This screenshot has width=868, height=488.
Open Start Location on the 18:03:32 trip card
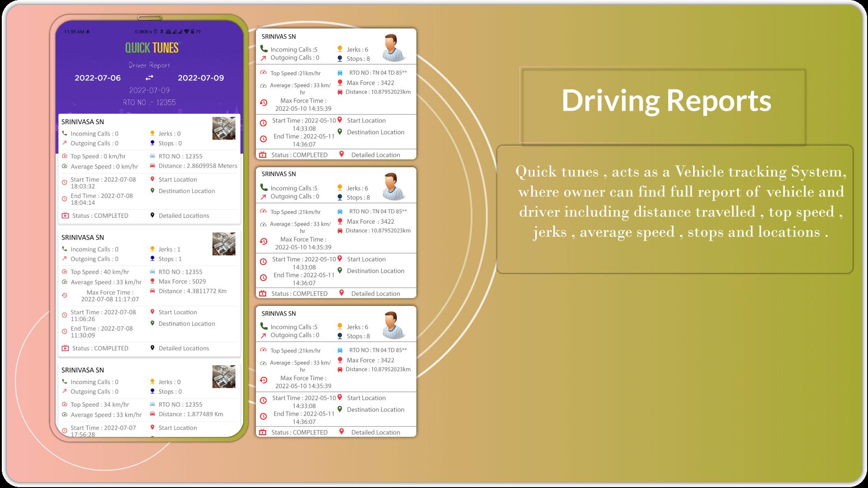[178, 179]
